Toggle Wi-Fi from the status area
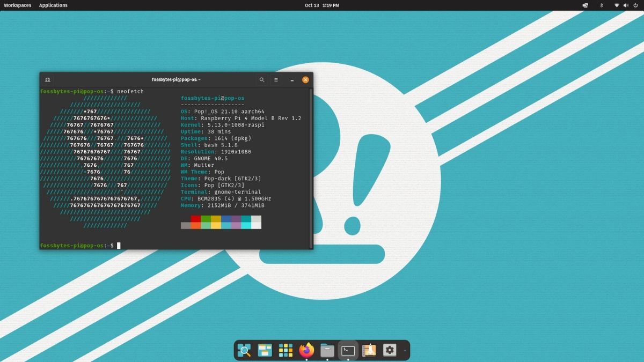 (616, 5)
